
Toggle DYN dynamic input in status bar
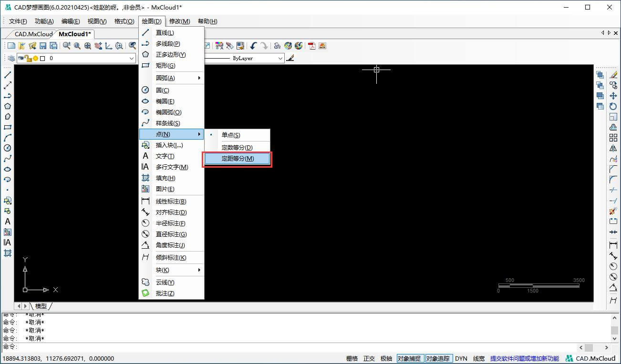(x=461, y=359)
